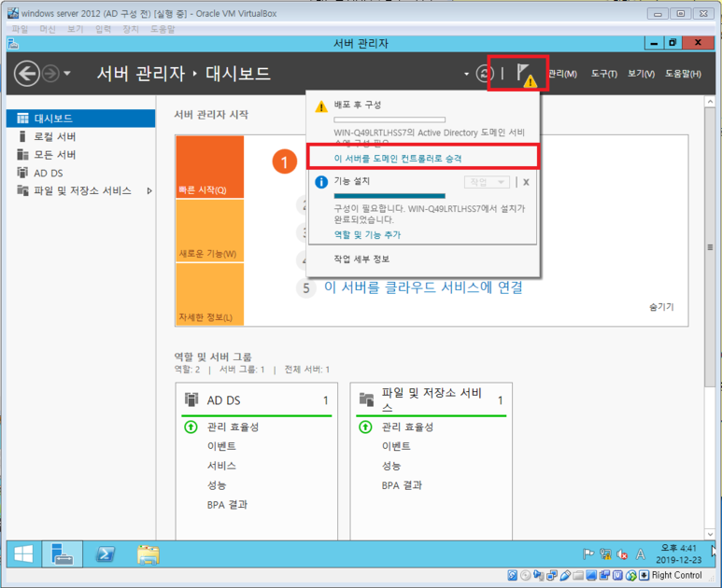Click the 역할 및 기능 추가 link
Screen dimensions: 722x588
(x=367, y=234)
